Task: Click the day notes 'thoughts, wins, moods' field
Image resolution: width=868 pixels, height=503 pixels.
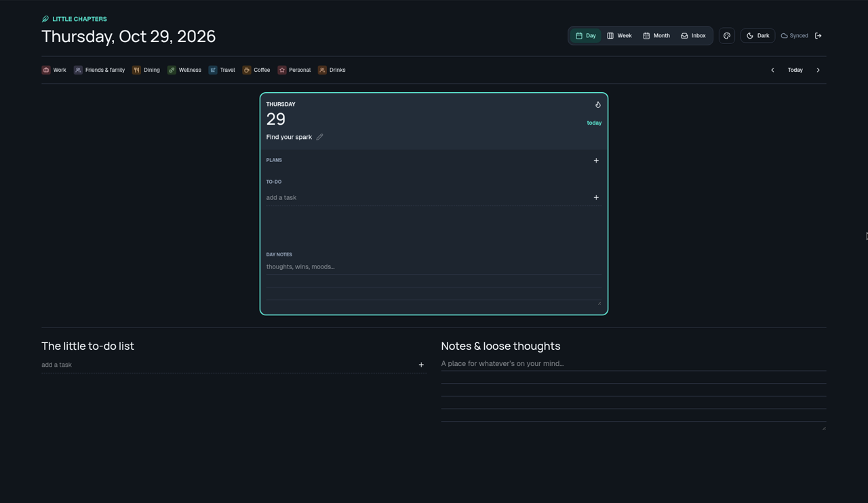Action: [433, 282]
